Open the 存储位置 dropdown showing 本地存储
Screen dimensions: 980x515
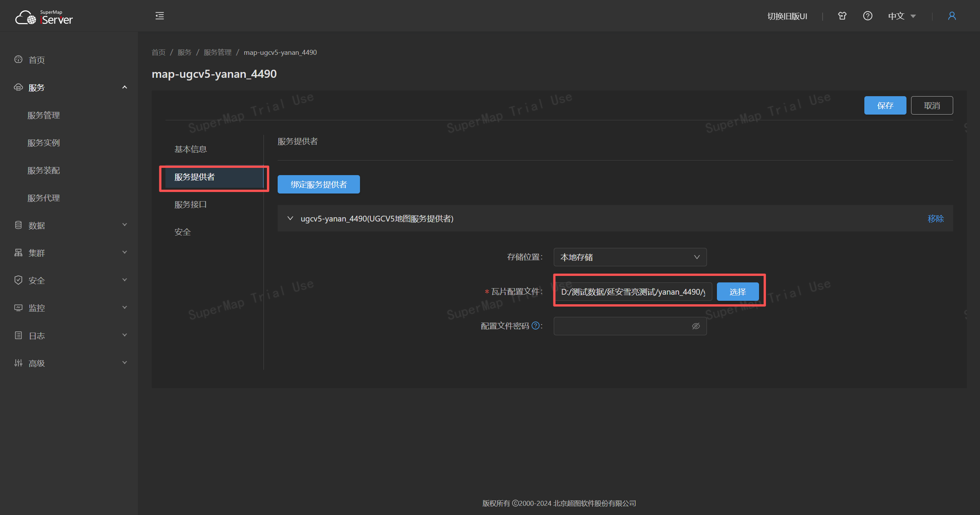pos(630,257)
